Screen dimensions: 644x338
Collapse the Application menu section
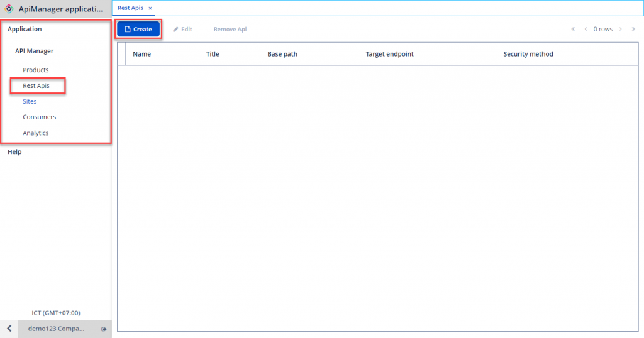(x=25, y=29)
